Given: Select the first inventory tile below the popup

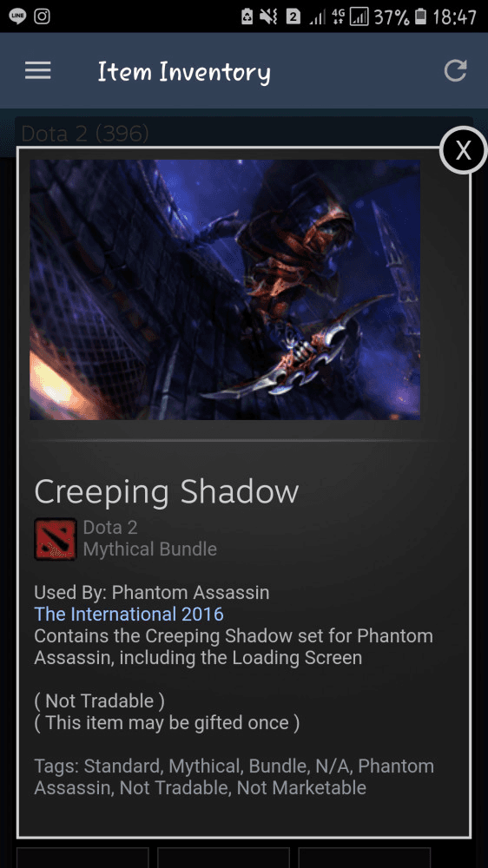Looking at the screenshot, I should tap(82, 858).
